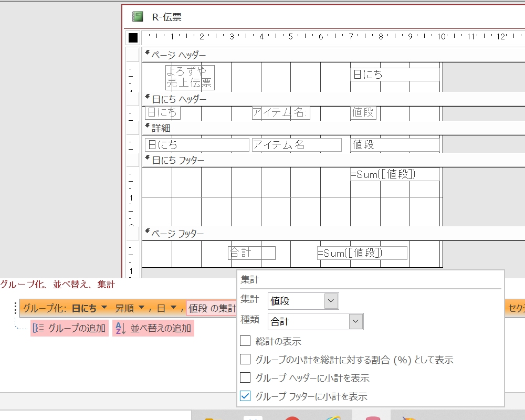Select the 日にち ヘッダー section bar
The height and width of the screenshot is (420, 525).
[x=333, y=99]
